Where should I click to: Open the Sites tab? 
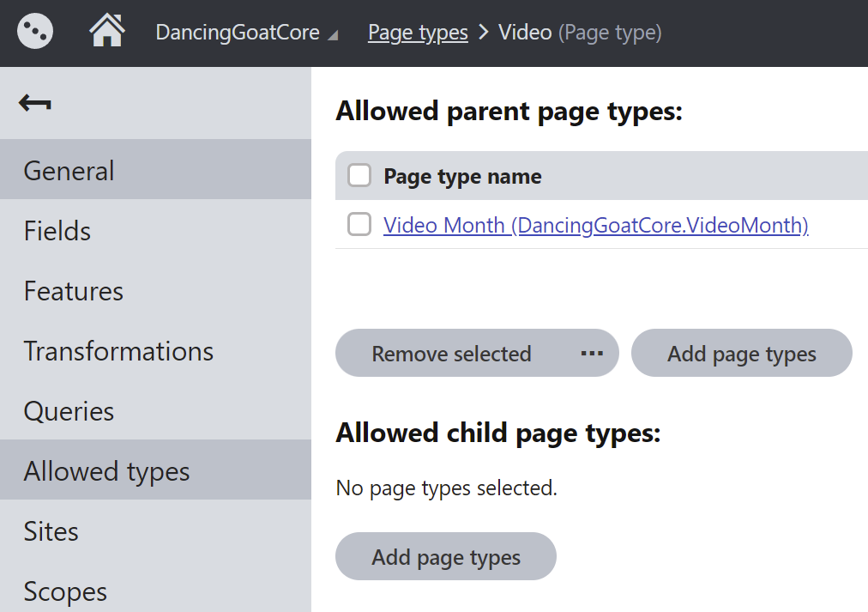tap(155, 530)
